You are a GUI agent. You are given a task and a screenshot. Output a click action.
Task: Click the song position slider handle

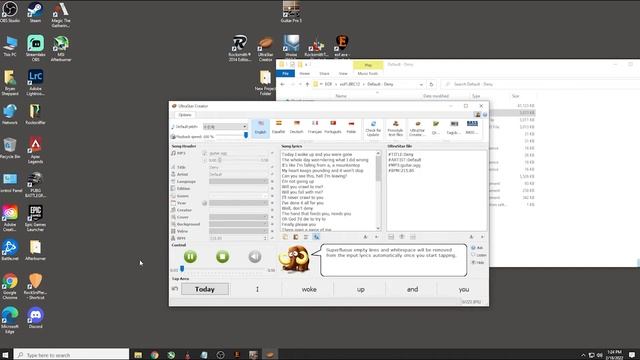[182, 269]
